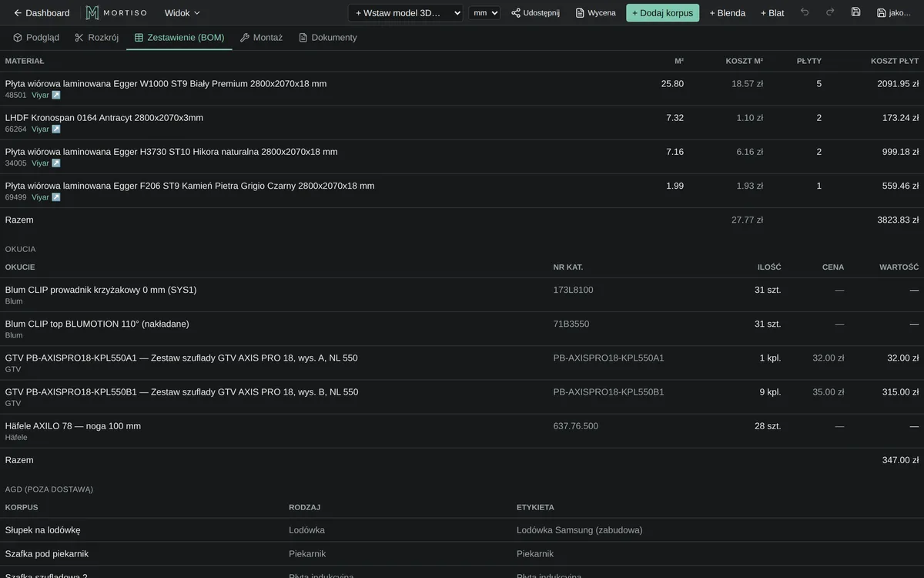Open the Dokumenty tab

tap(328, 38)
